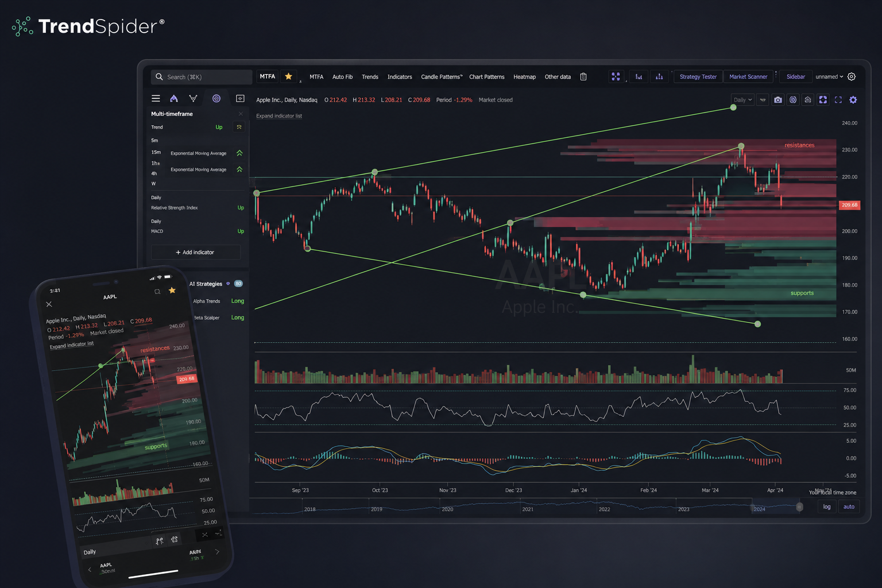Open the Other data menu

(558, 77)
